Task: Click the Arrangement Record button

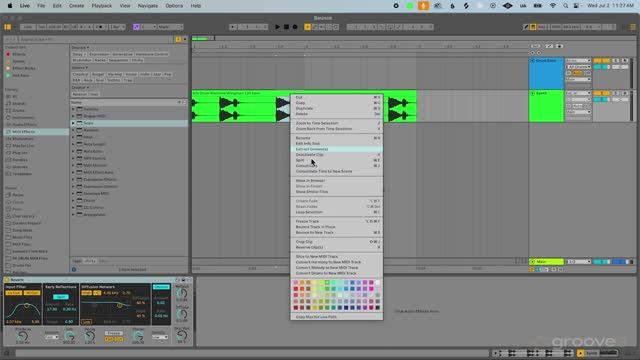Action: click(x=295, y=27)
